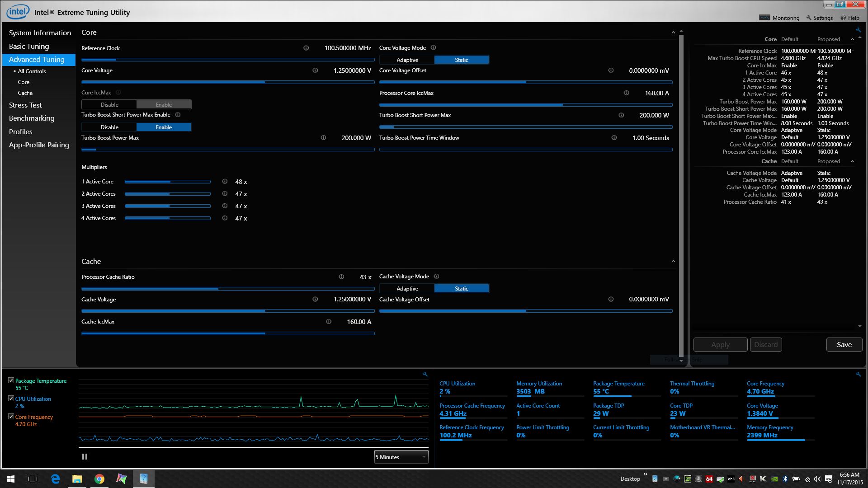Launch Google Chrome from taskbar
Viewport: 868px width, 488px height.
tap(99, 479)
